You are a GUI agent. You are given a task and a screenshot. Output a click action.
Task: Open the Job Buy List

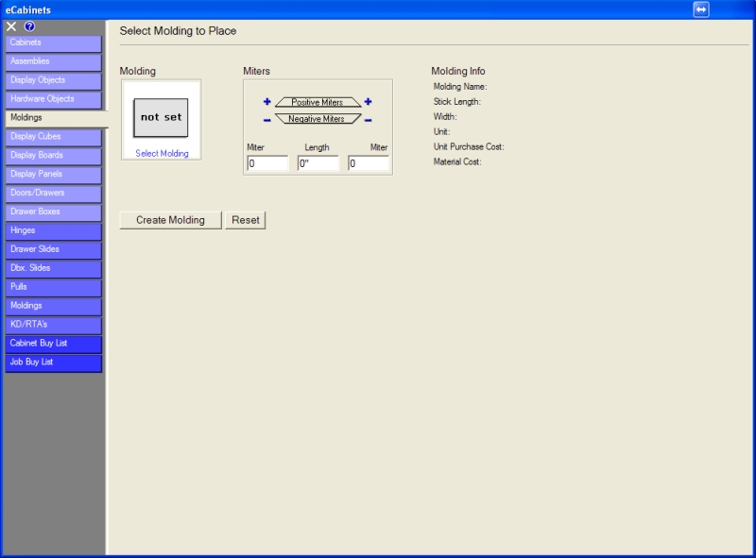point(53,363)
